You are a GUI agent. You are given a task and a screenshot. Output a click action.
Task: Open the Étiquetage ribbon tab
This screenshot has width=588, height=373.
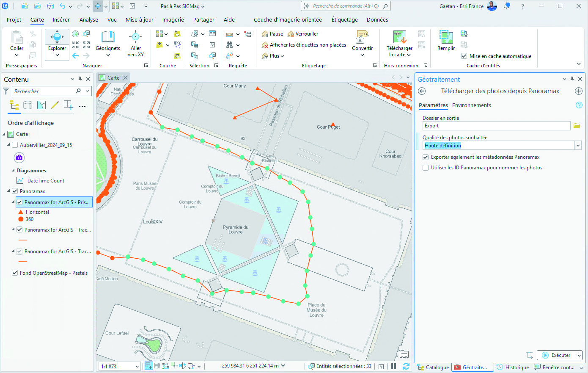click(345, 19)
